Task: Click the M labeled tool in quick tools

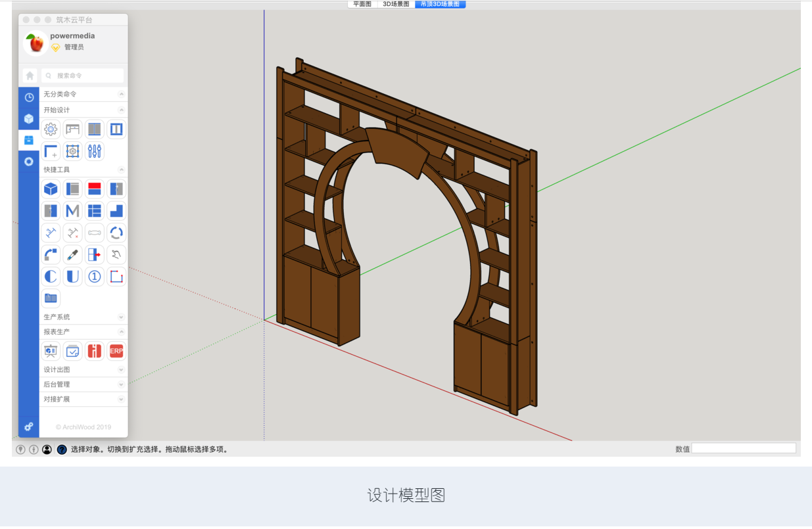Action: (72, 211)
